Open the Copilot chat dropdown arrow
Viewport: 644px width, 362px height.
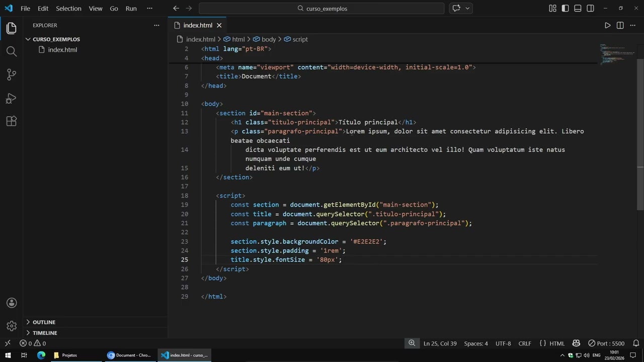click(x=467, y=8)
